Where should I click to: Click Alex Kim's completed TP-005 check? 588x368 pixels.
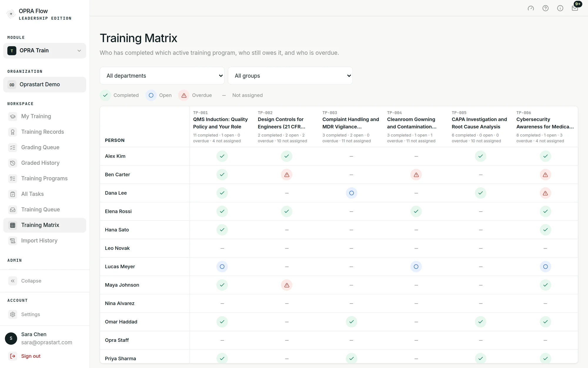click(481, 156)
